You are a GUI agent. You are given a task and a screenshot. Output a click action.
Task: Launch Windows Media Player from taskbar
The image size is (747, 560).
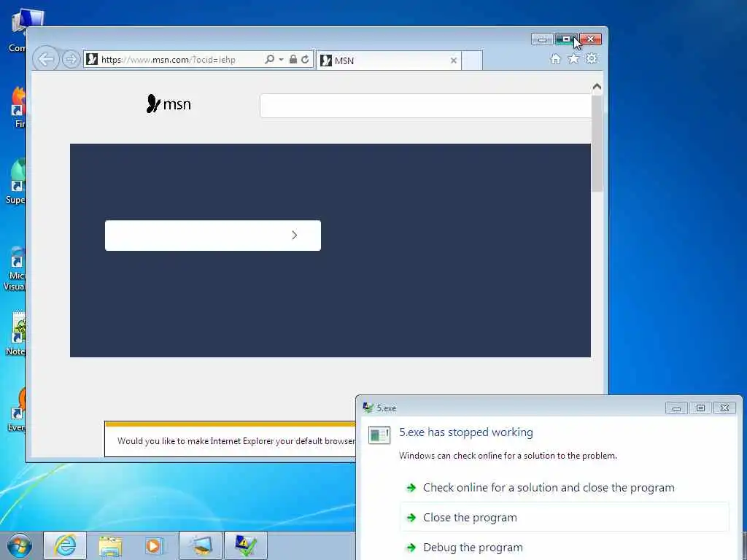point(155,545)
